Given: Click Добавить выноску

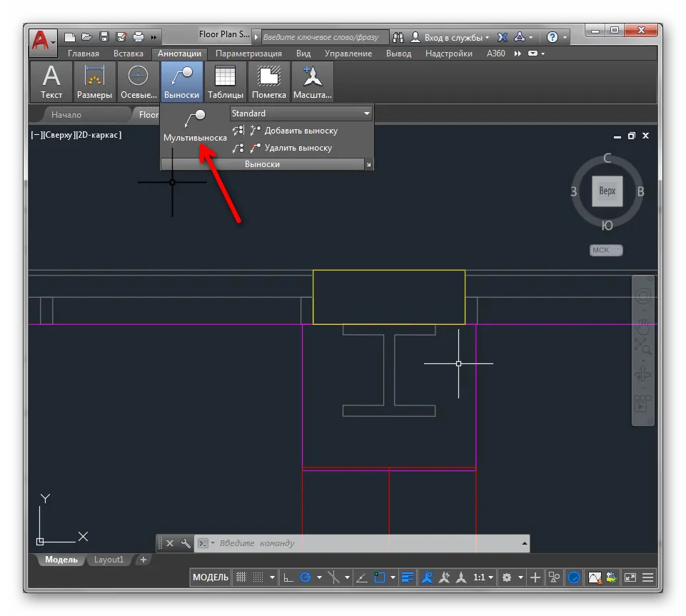Looking at the screenshot, I should coord(294,131).
